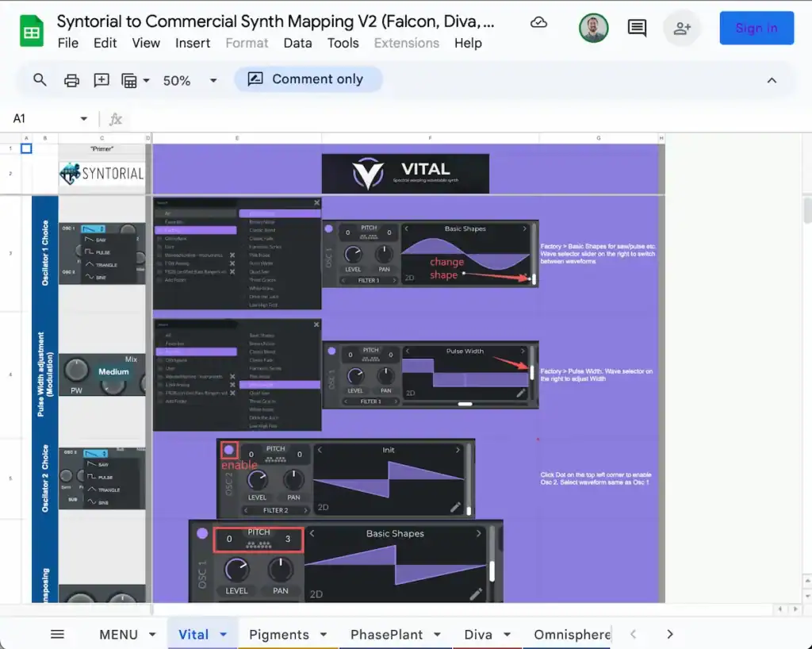Collapse the toolbar with the chevron
Viewport: 812px width, 649px height.
(x=772, y=79)
